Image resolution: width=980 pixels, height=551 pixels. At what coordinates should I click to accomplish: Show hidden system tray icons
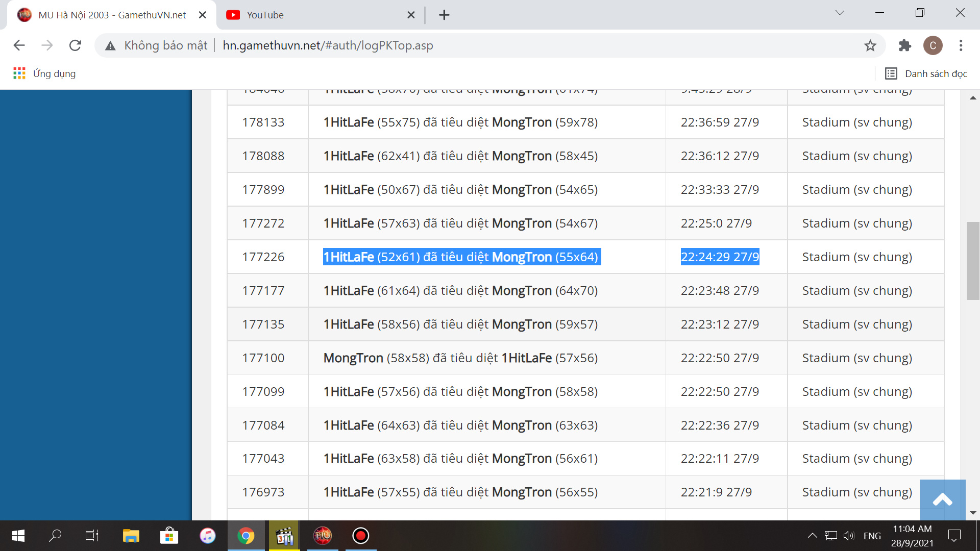812,536
